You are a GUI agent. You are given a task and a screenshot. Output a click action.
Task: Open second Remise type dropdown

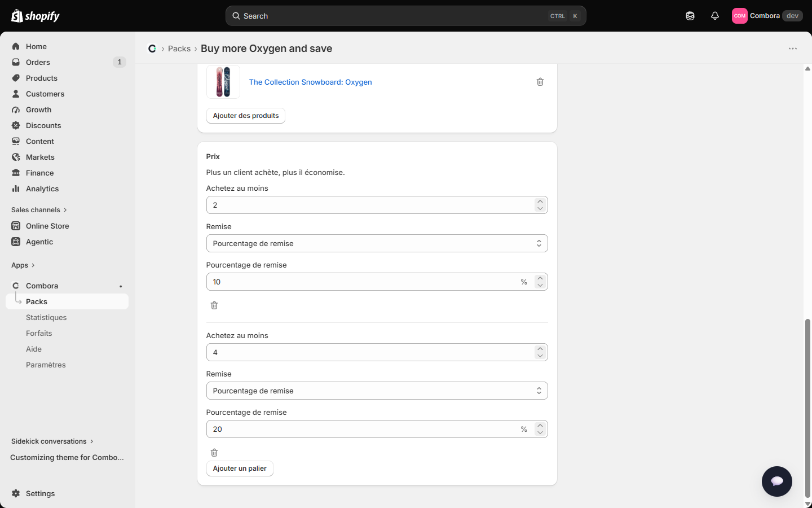click(377, 391)
